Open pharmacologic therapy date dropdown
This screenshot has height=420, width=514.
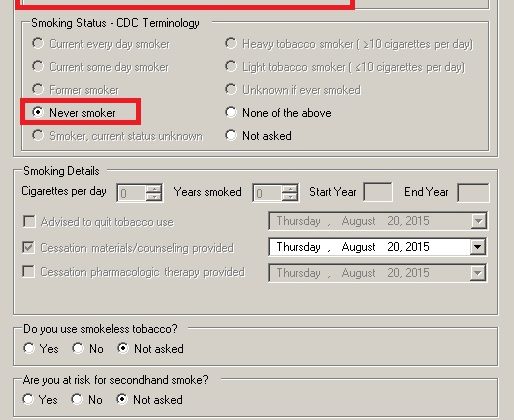click(478, 273)
